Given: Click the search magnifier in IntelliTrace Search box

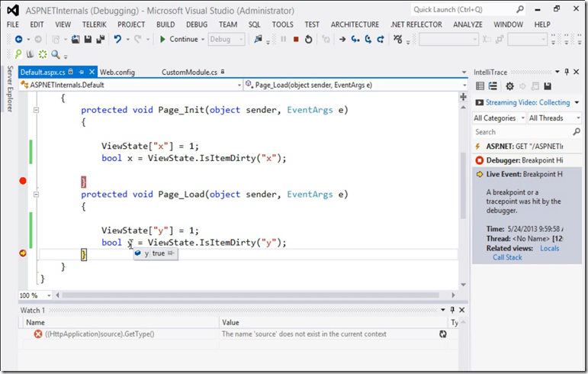Looking at the screenshot, I should (577, 132).
